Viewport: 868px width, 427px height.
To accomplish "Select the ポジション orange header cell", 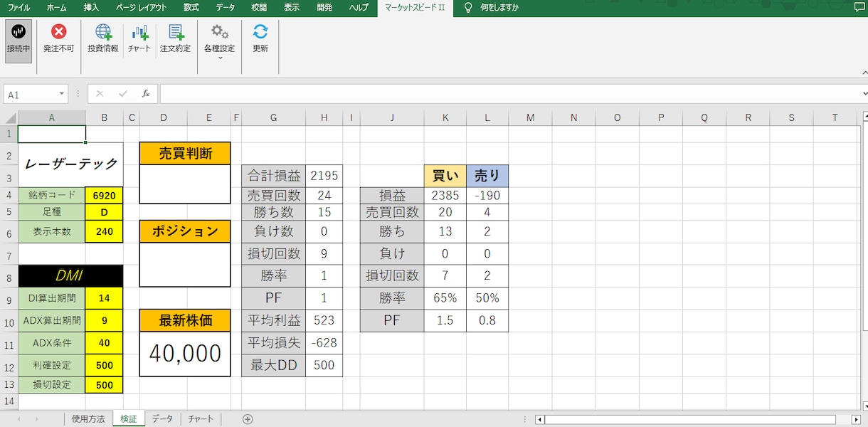I will coord(185,231).
